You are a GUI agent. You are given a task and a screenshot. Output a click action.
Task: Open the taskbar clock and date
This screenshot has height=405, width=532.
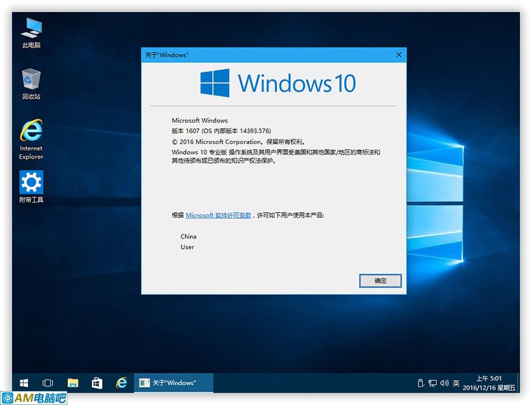click(489, 383)
